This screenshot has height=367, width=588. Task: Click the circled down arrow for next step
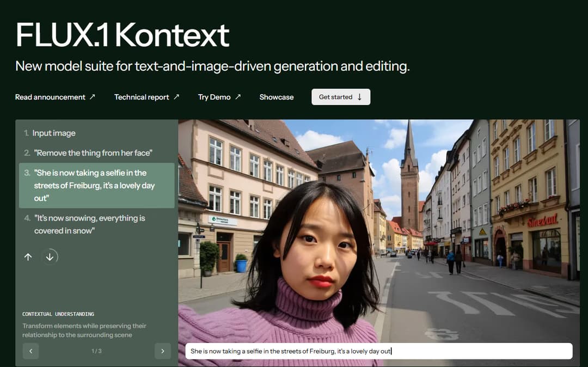pos(50,257)
